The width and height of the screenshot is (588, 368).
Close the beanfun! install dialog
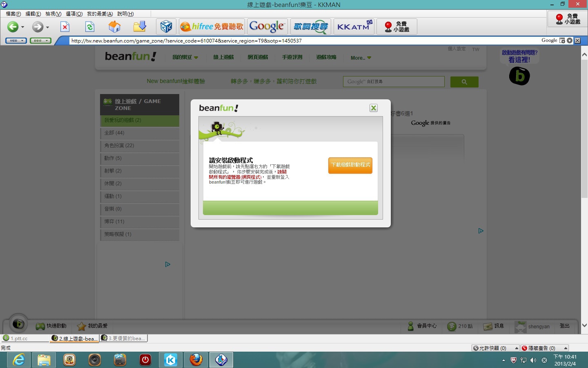click(x=374, y=108)
